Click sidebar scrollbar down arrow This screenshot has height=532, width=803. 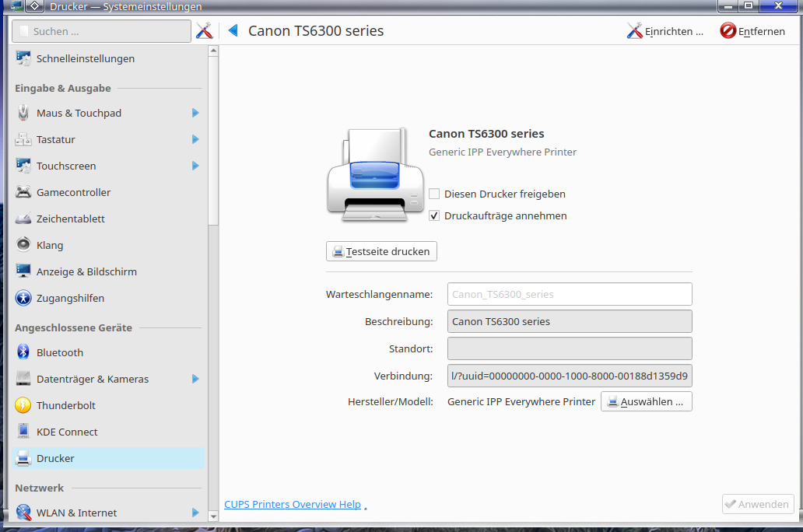[x=213, y=516]
